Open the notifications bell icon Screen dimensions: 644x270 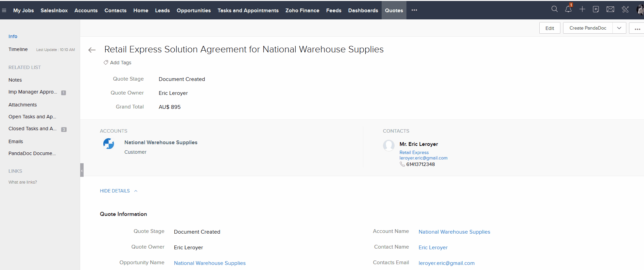pyautogui.click(x=568, y=9)
